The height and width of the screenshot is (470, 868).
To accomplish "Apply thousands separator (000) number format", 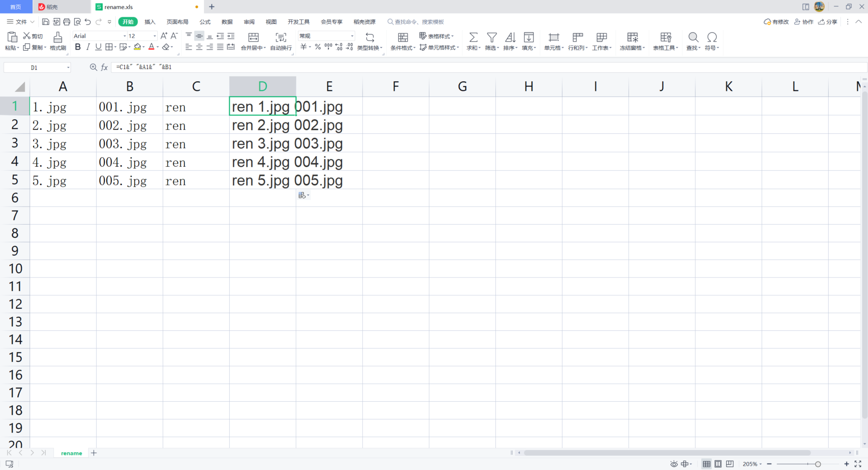I will (328, 47).
